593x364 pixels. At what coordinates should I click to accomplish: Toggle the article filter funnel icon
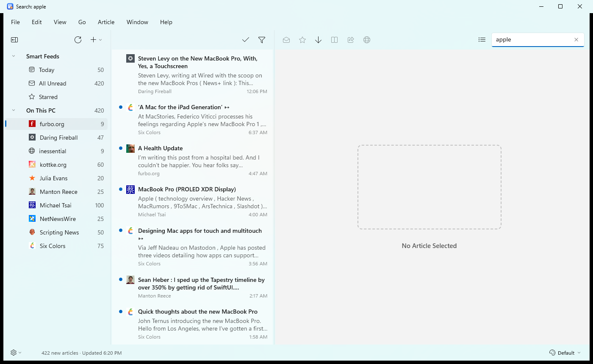click(x=262, y=40)
